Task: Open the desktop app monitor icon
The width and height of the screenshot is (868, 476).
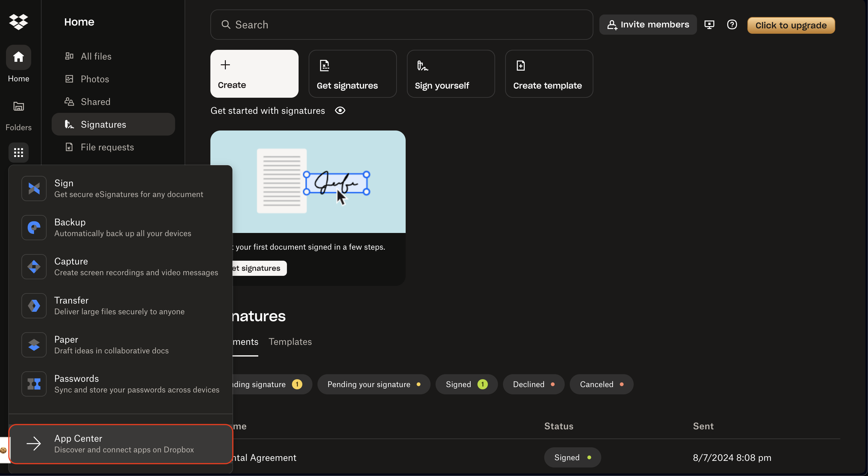Action: click(x=709, y=25)
